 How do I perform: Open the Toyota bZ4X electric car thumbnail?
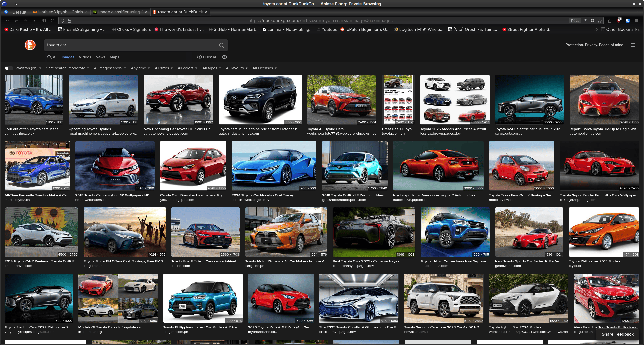click(x=529, y=100)
